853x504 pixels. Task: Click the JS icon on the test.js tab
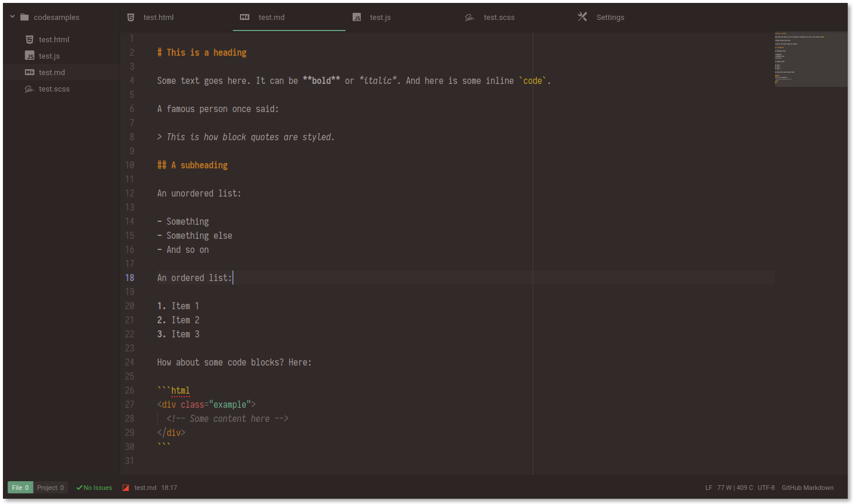(357, 18)
